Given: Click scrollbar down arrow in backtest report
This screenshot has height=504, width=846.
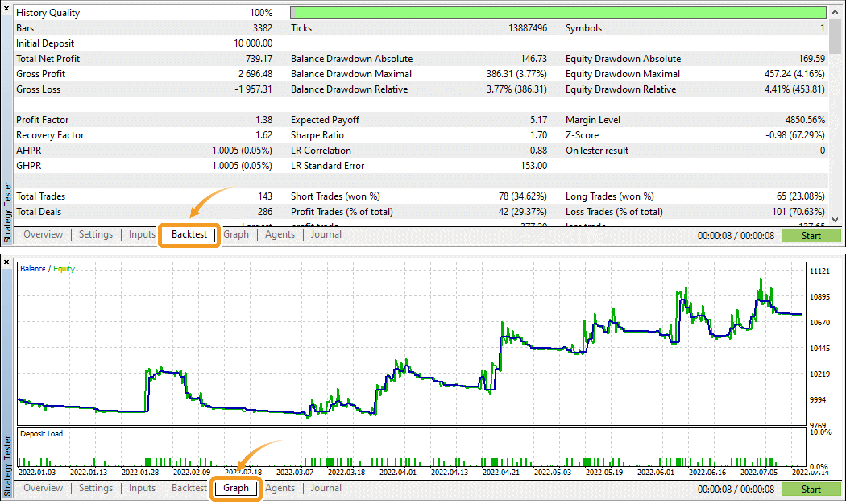Looking at the screenshot, I should (x=835, y=220).
